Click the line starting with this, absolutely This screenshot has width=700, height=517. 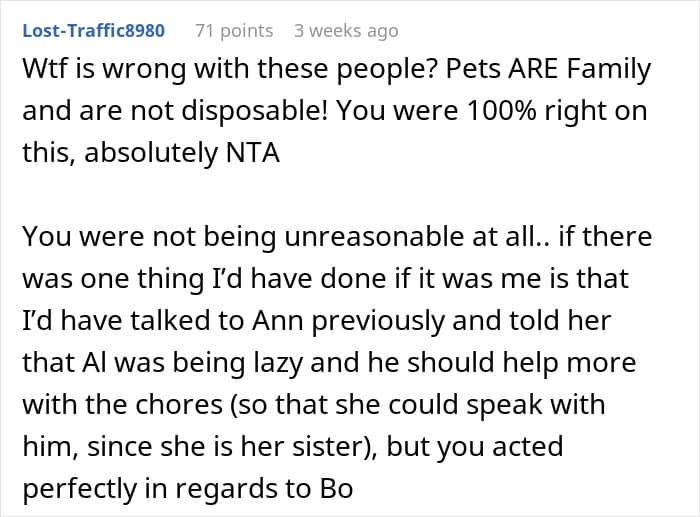[151, 153]
